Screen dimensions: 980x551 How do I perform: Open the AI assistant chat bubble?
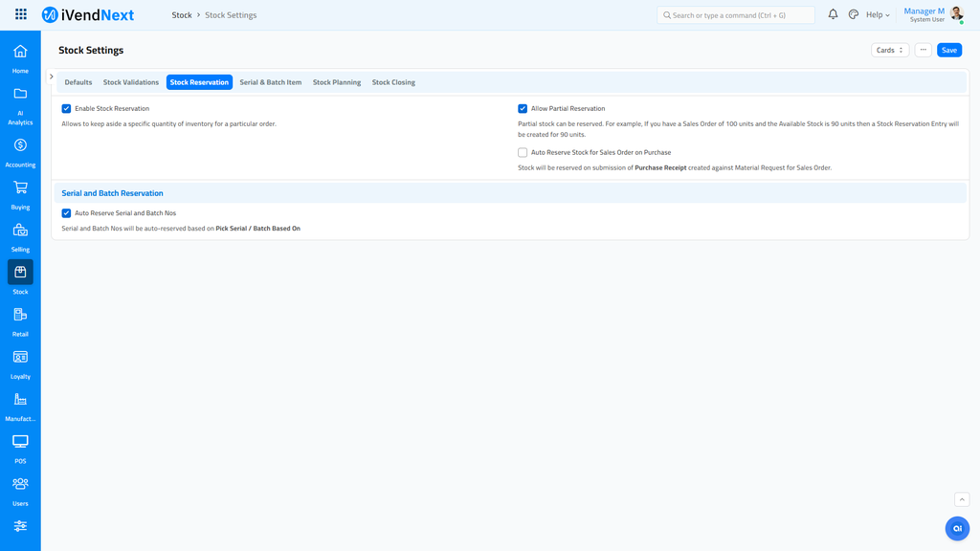pyautogui.click(x=957, y=528)
